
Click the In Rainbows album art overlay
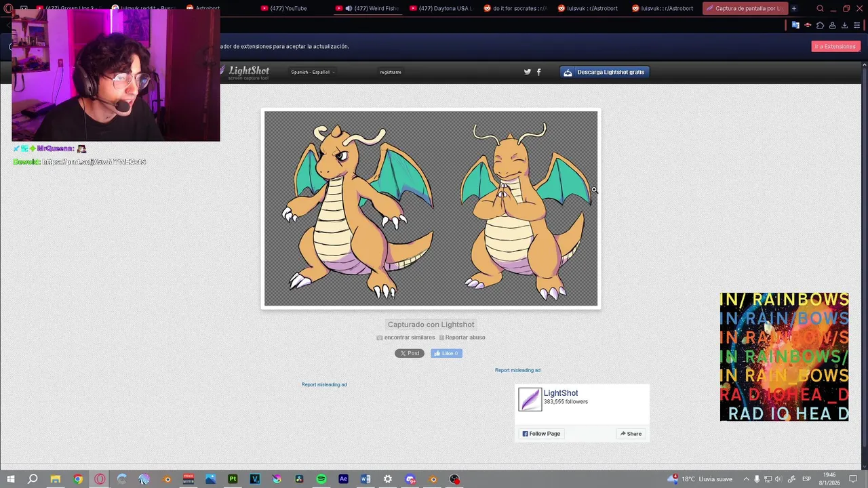[785, 357]
